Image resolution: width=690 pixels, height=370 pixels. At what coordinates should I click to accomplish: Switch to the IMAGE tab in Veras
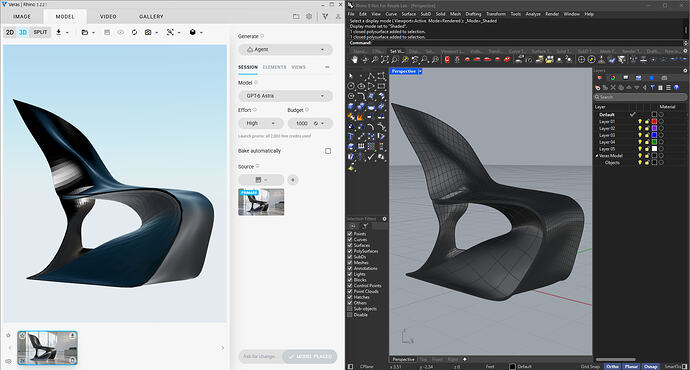22,16
